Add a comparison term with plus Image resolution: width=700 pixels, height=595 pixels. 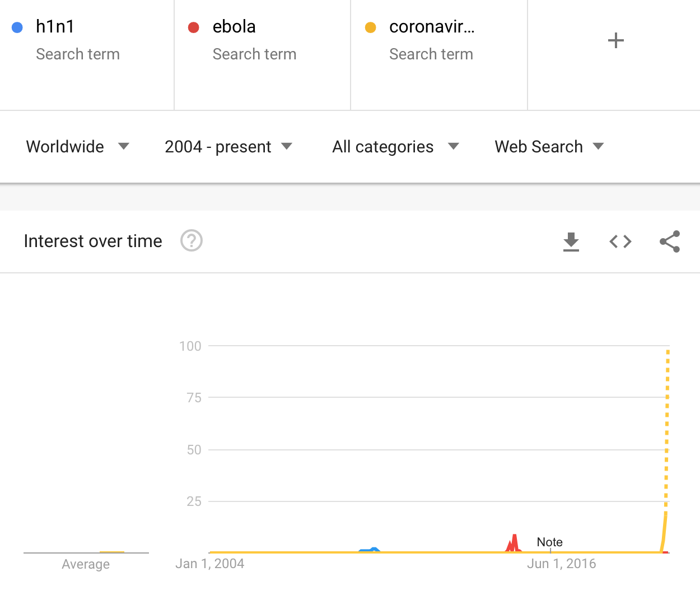click(x=615, y=40)
